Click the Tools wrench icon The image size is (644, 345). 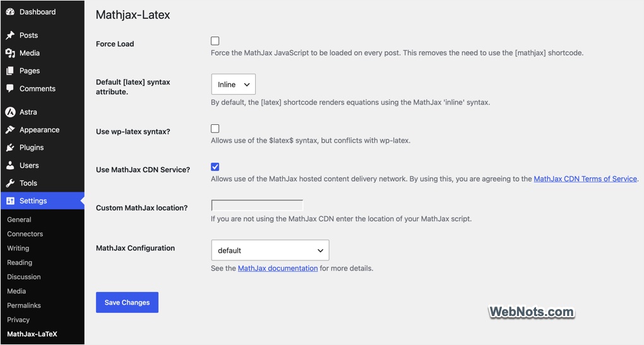(10, 183)
